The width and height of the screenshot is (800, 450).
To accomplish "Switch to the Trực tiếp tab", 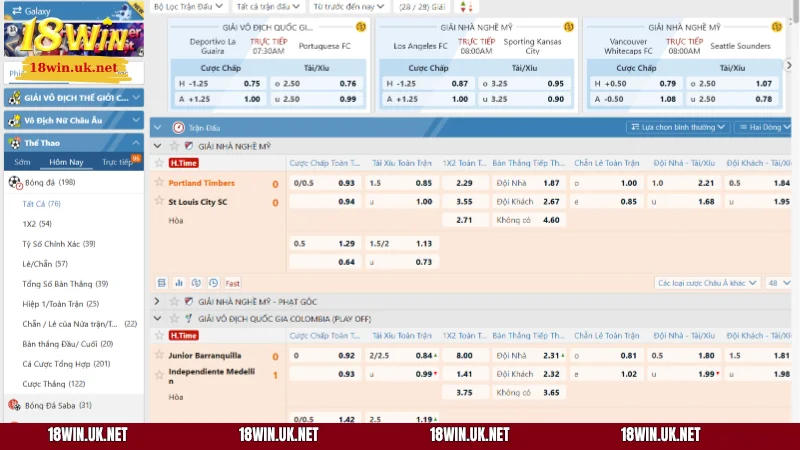I will tap(117, 161).
